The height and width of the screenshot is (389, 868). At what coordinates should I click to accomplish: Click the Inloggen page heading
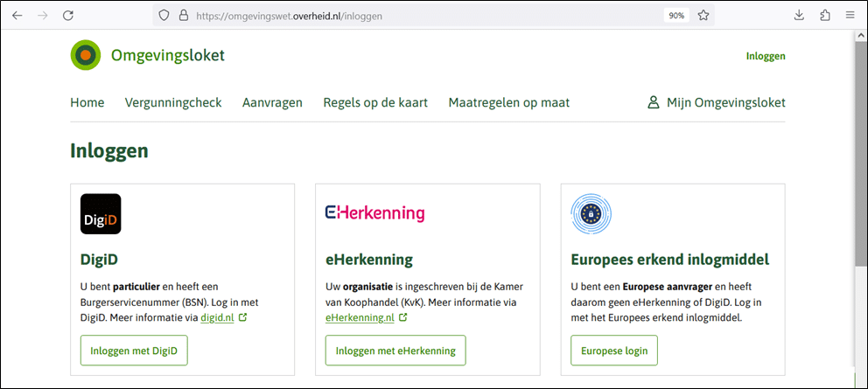point(109,150)
